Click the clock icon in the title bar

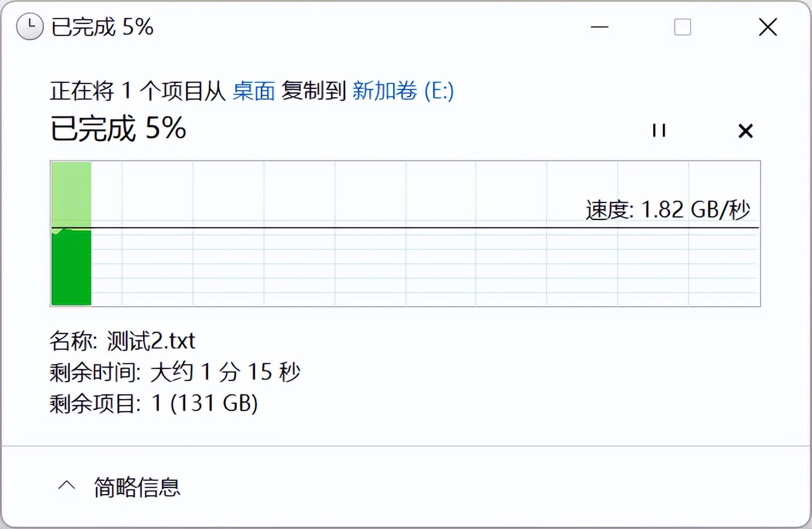coord(29,27)
